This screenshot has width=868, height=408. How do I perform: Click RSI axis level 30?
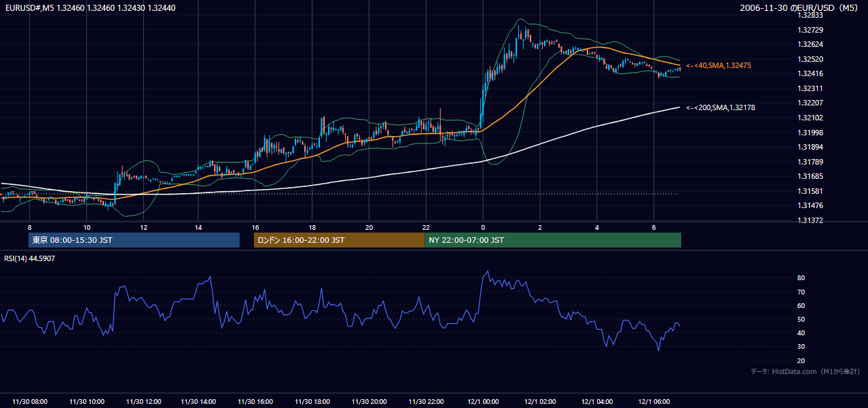pyautogui.click(x=801, y=347)
